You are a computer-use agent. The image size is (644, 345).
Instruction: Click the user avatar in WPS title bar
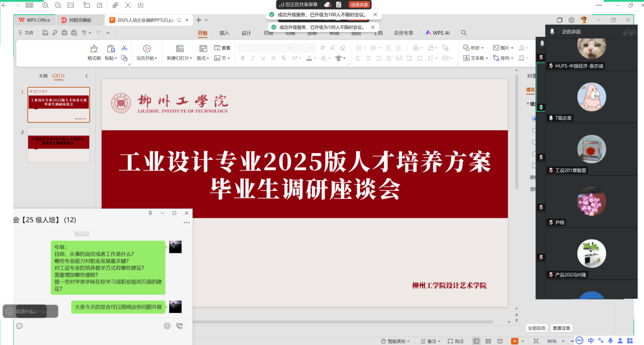pyautogui.click(x=584, y=20)
